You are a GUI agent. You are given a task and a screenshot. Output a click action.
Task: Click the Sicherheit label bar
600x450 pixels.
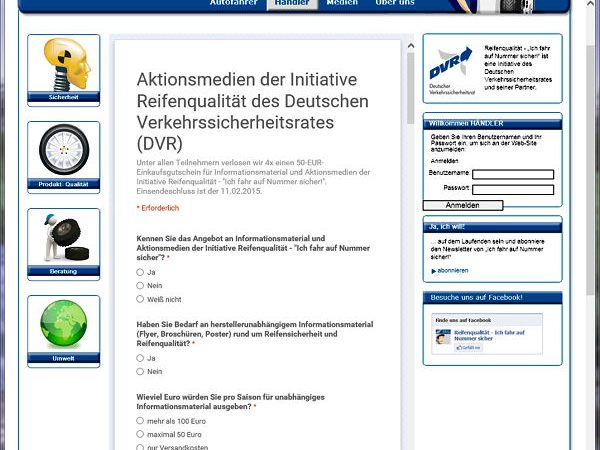click(x=64, y=97)
